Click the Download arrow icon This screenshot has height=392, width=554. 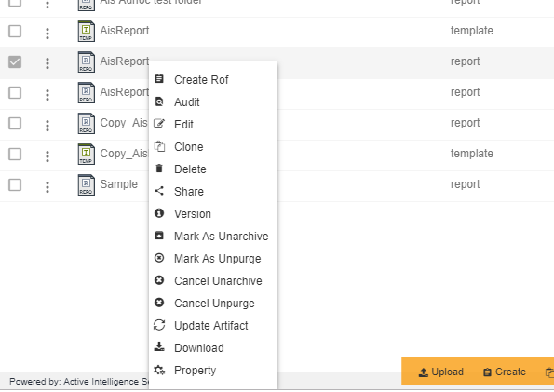(159, 346)
